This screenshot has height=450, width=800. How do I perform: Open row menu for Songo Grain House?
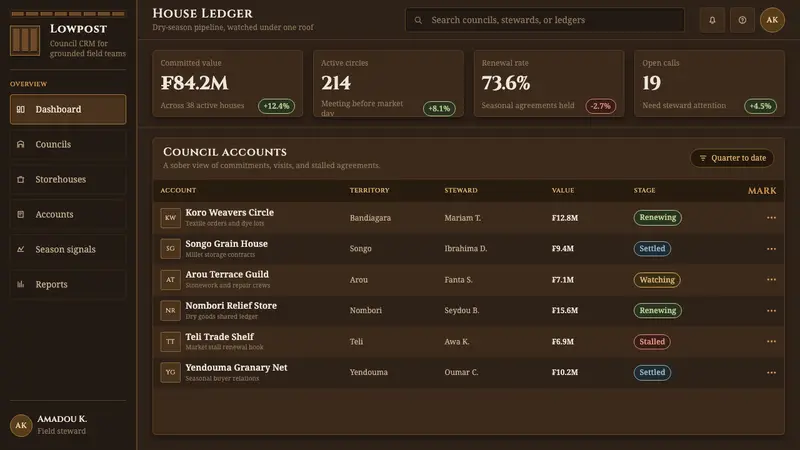pyautogui.click(x=771, y=249)
